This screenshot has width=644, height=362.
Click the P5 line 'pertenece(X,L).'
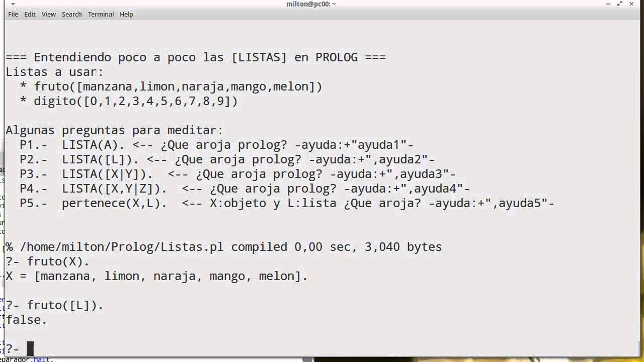[115, 203]
